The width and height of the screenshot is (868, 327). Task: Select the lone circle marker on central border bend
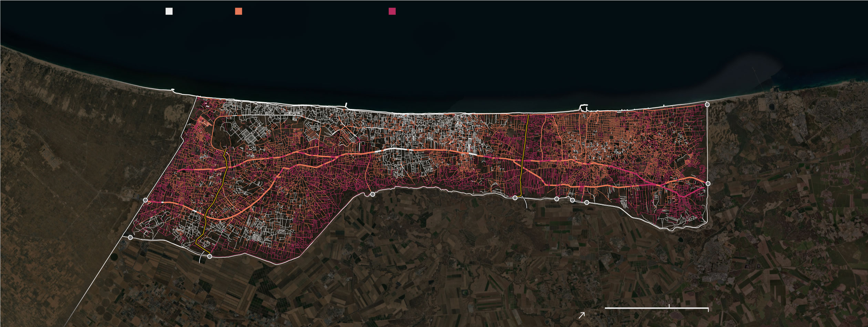(x=372, y=195)
